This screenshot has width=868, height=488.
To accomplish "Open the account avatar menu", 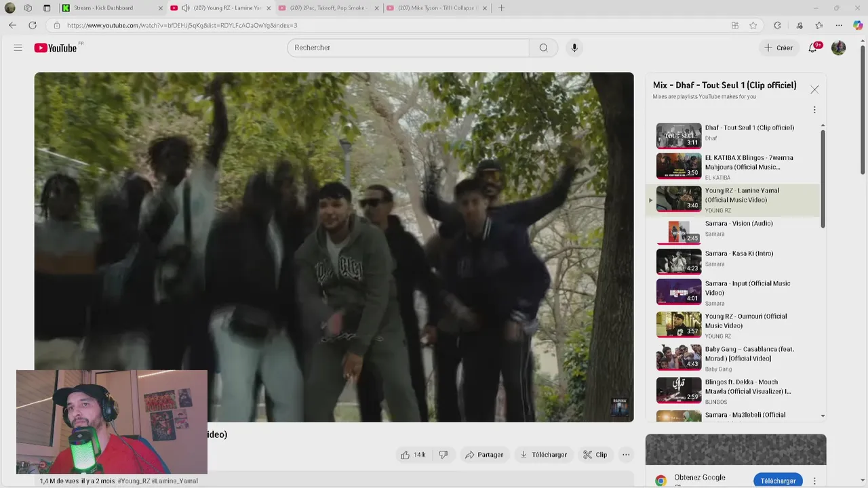I will 839,48.
